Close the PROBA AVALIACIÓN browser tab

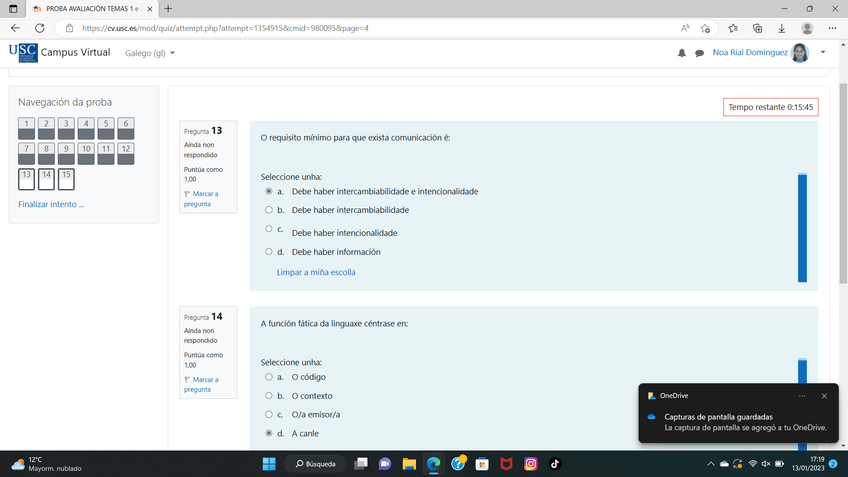(x=150, y=9)
